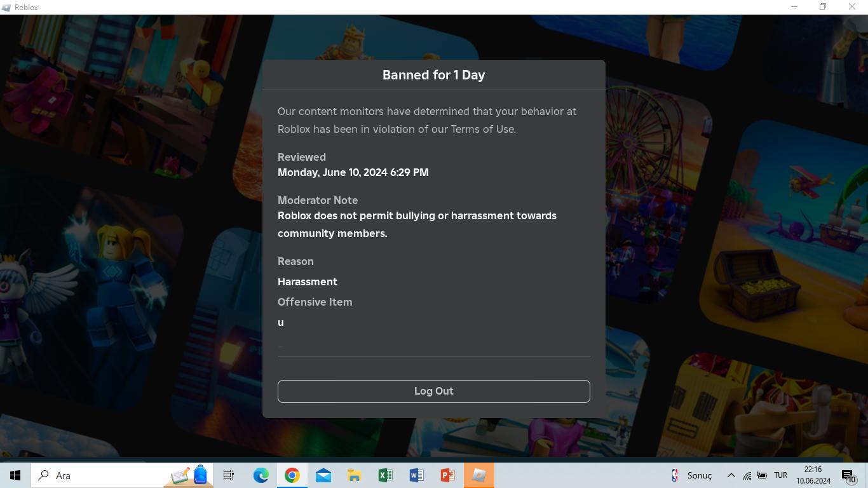The image size is (868, 488).
Task: Click the Terms of Use violation paragraph
Action: pyautogui.click(x=427, y=120)
